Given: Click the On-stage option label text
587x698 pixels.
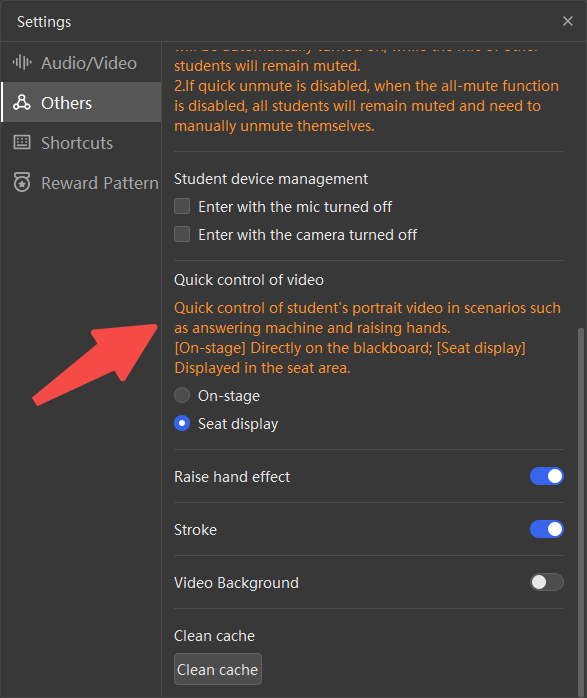Looking at the screenshot, I should point(229,396).
